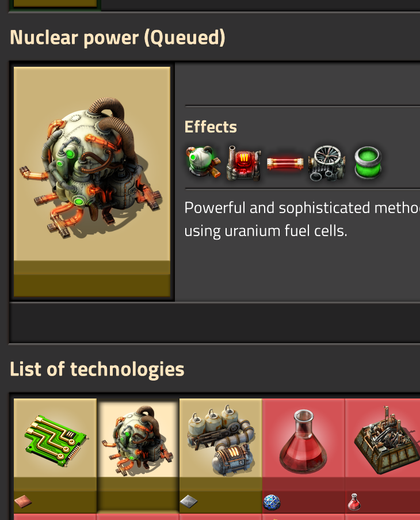The width and height of the screenshot is (420, 520).
Task: Click the heat pipe effect icon
Action: (285, 164)
